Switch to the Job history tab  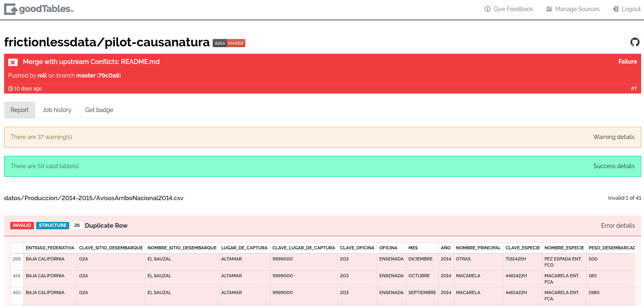(x=57, y=110)
